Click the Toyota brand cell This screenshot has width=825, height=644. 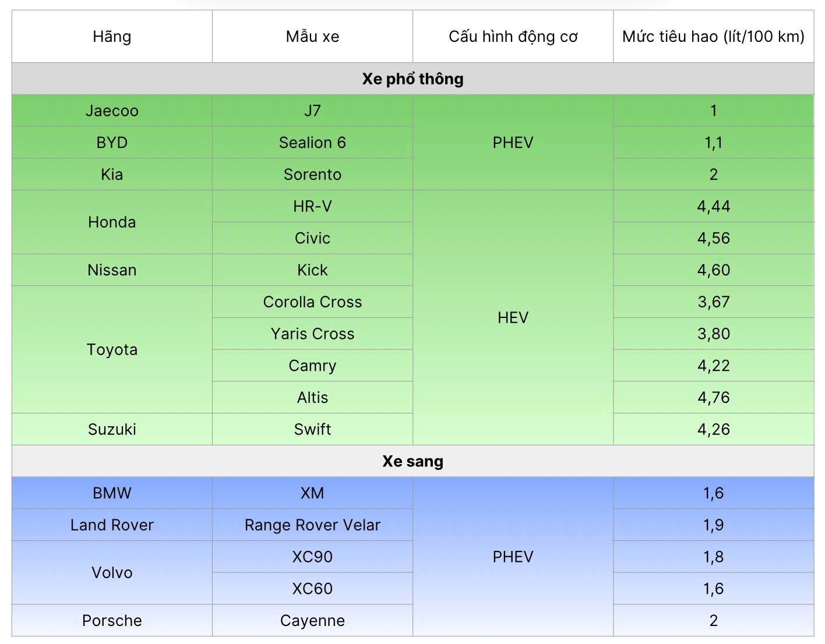click(x=112, y=349)
